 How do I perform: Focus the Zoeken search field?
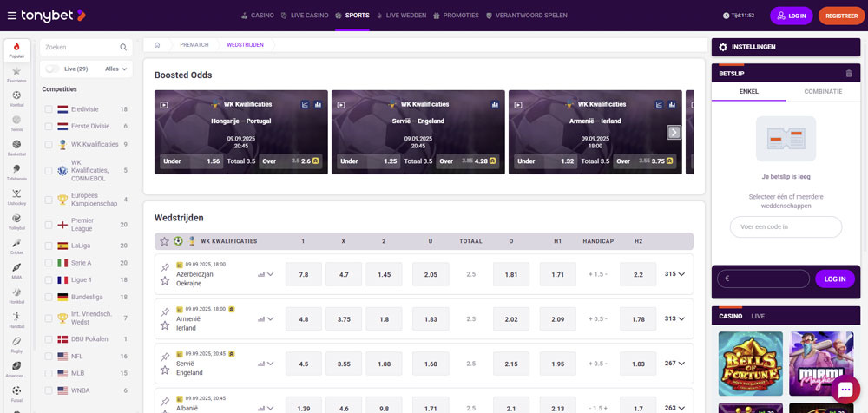[86, 47]
